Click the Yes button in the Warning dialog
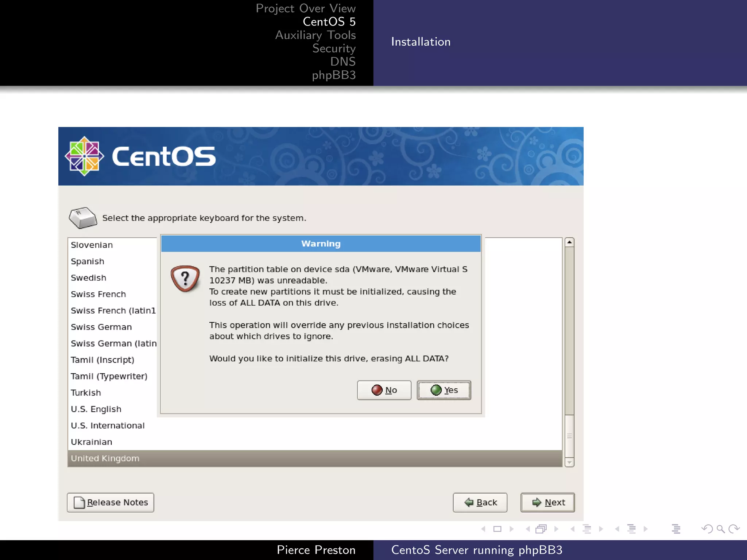747x560 pixels. [444, 390]
